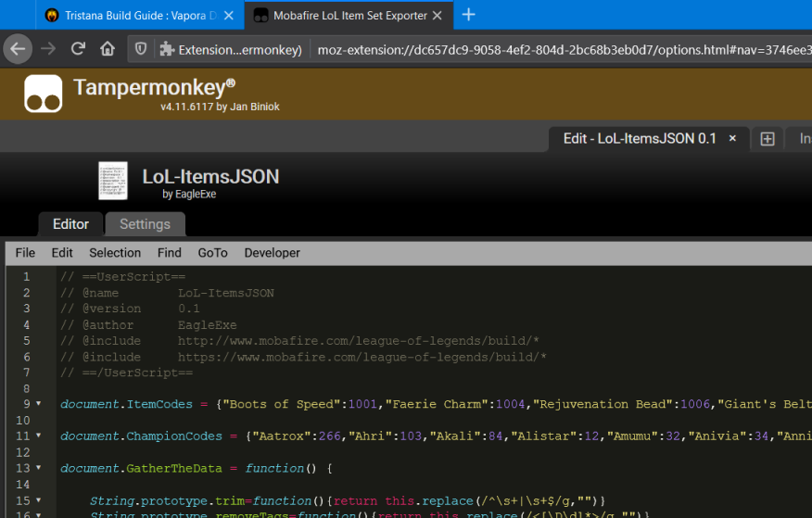Click the LoL-ItemsJSON script thumbnail icon

[113, 181]
